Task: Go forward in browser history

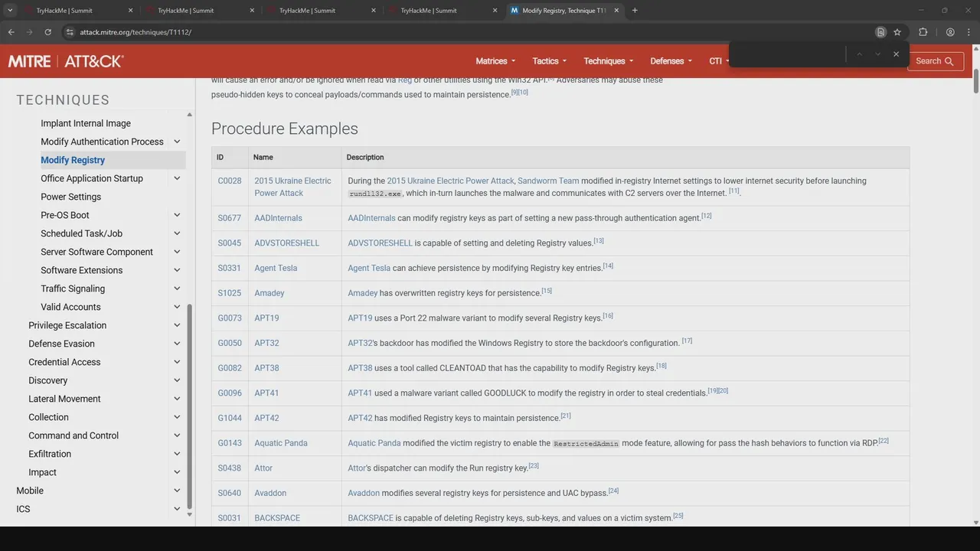Action: pos(29,32)
